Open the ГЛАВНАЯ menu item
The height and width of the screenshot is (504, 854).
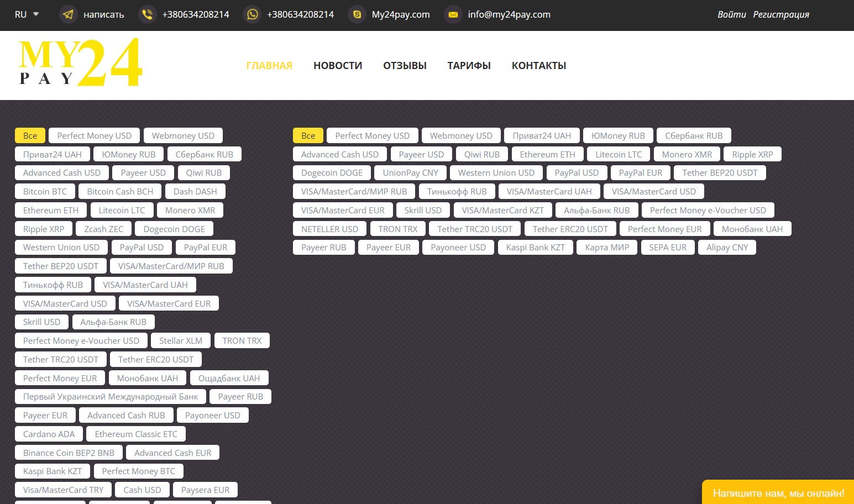(x=269, y=66)
